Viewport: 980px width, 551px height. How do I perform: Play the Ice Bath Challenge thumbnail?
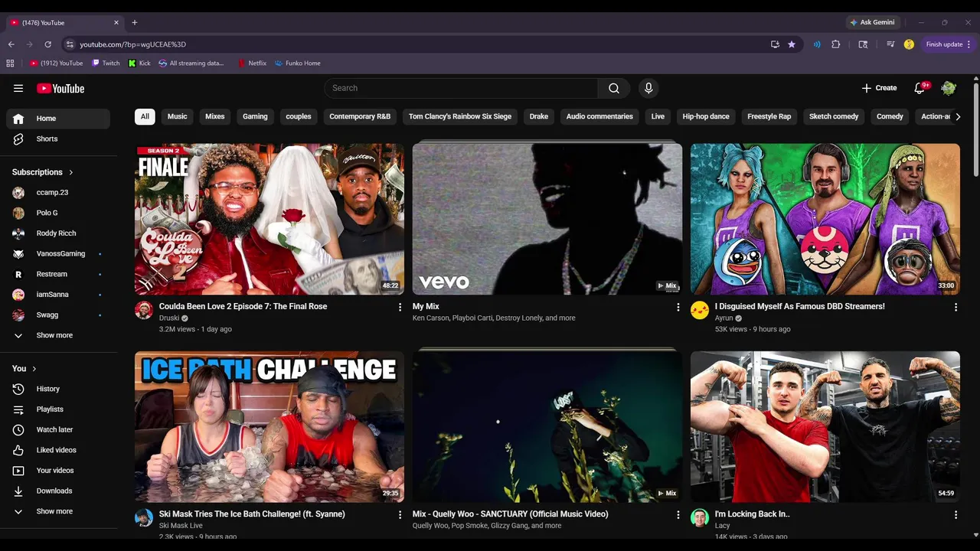[269, 427]
